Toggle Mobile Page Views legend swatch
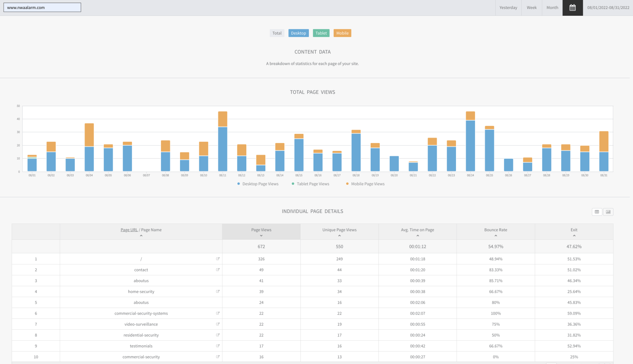The height and width of the screenshot is (364, 633). coord(347,184)
